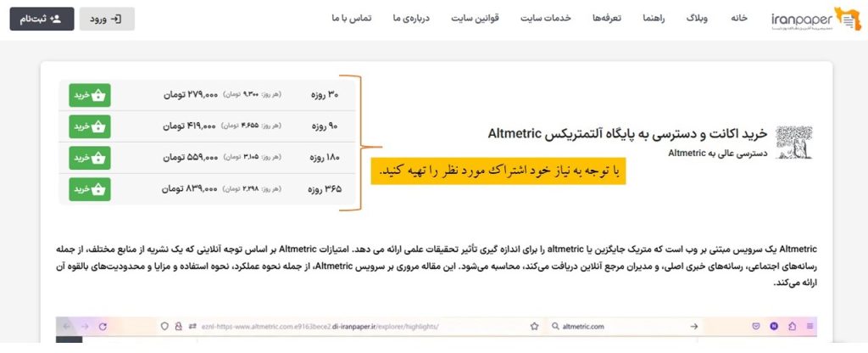Click the pocket icon in embedded browser toolbar
The width and height of the screenshot is (868, 353).
point(755,327)
